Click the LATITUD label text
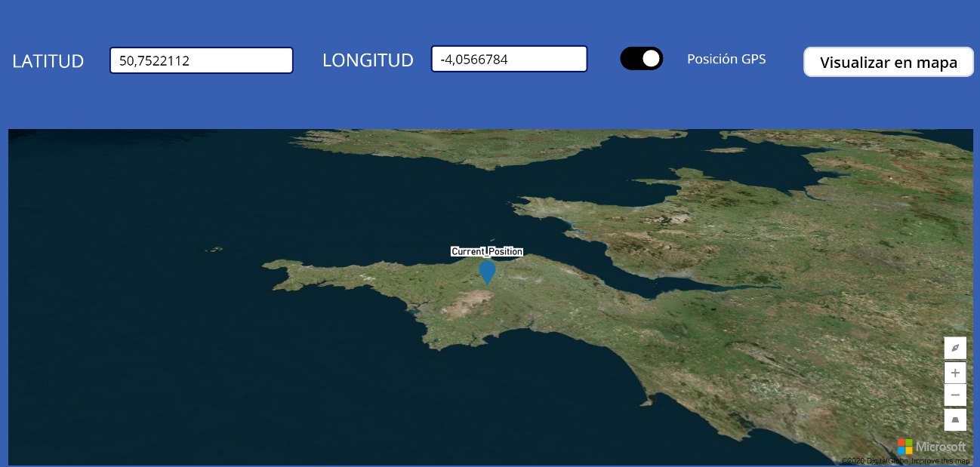The width and height of the screenshot is (980, 467). (48, 61)
